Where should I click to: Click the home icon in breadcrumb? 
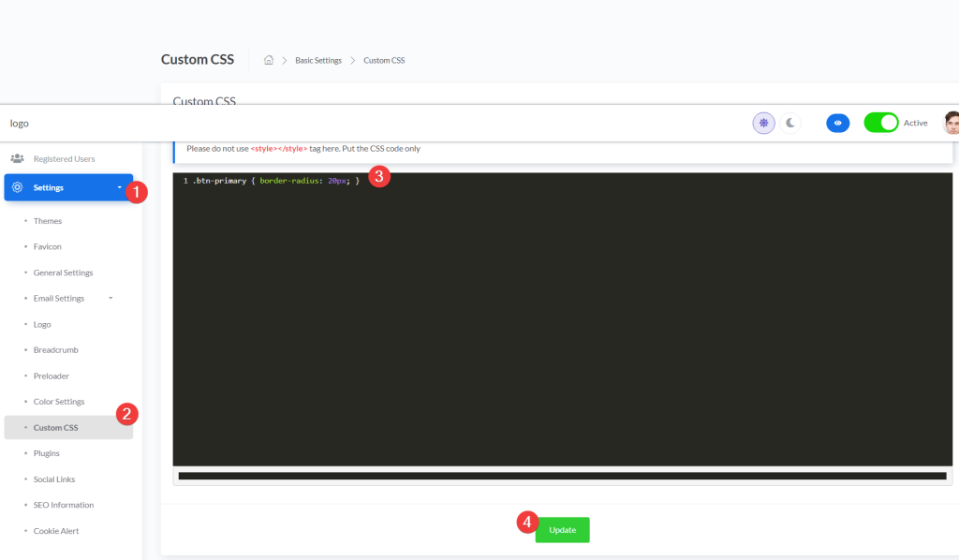(x=269, y=60)
